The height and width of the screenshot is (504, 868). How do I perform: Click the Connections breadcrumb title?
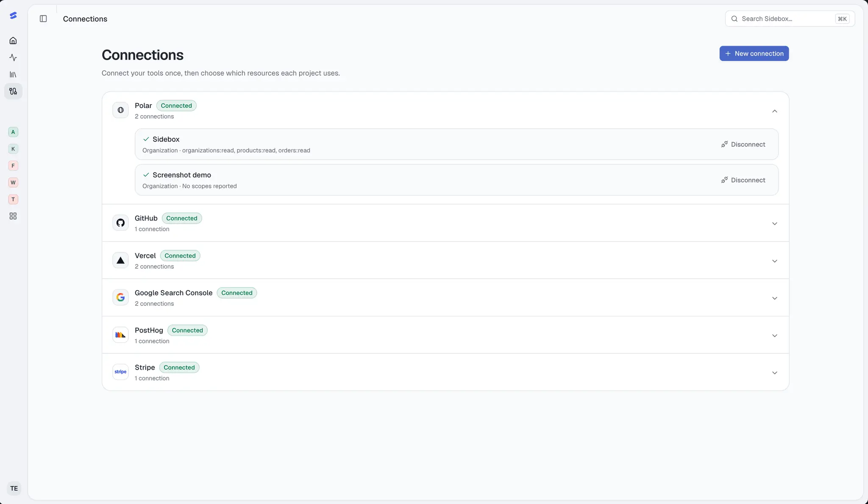tap(85, 19)
